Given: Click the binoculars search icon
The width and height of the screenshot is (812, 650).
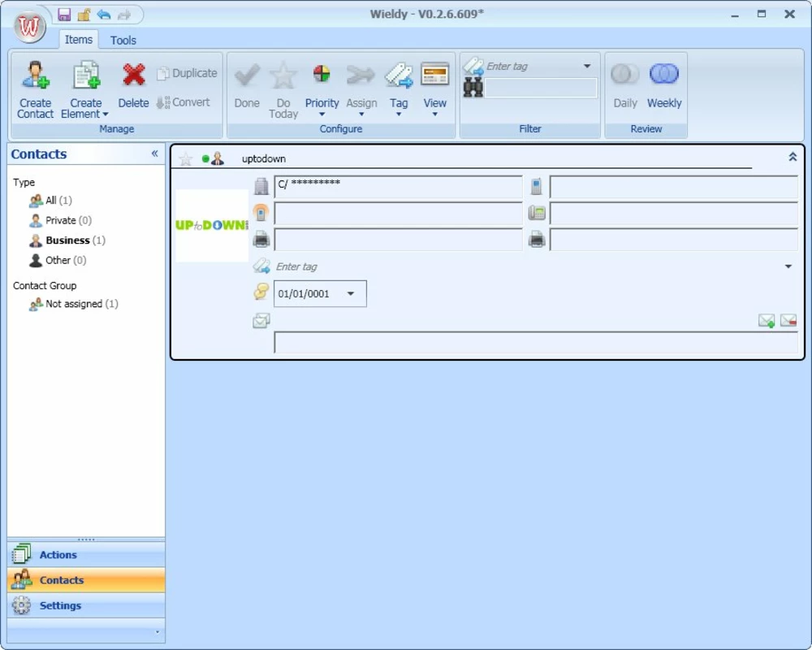Looking at the screenshot, I should coord(473,88).
